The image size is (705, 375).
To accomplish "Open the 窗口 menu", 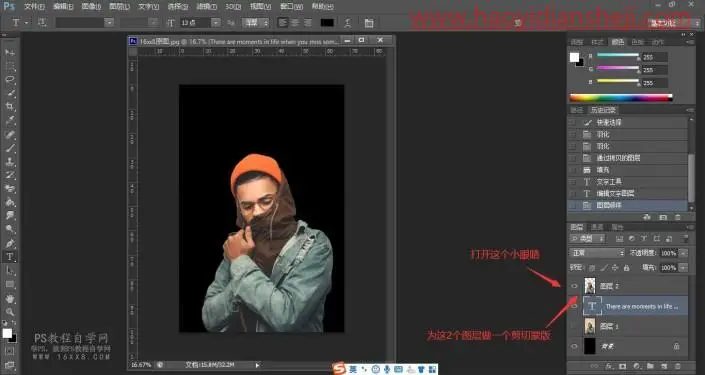I will click(292, 7).
